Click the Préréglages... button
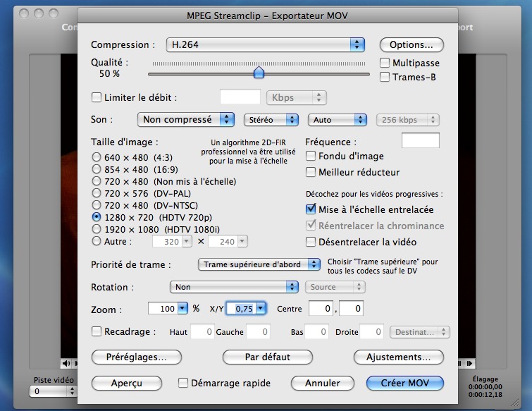 coord(137,357)
